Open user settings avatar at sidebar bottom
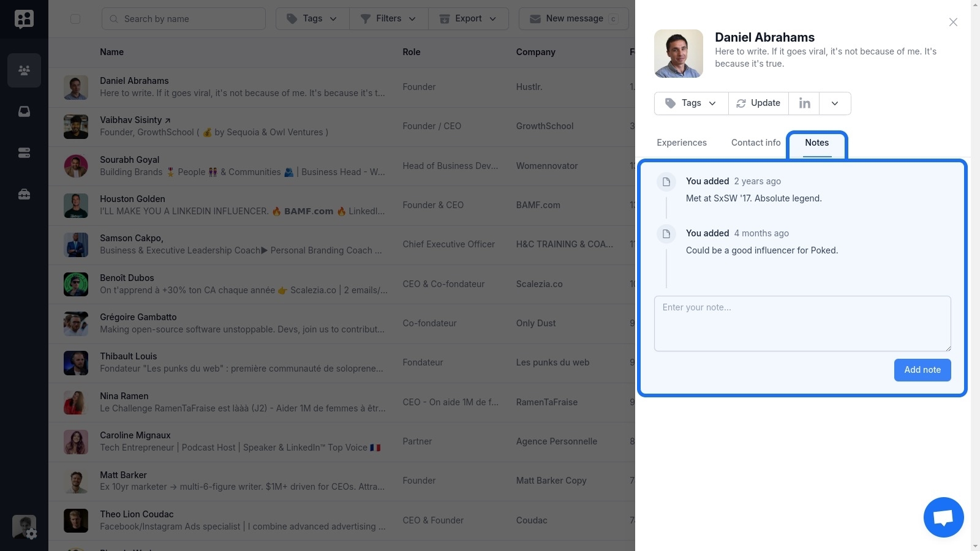The image size is (980, 551). 24,527
